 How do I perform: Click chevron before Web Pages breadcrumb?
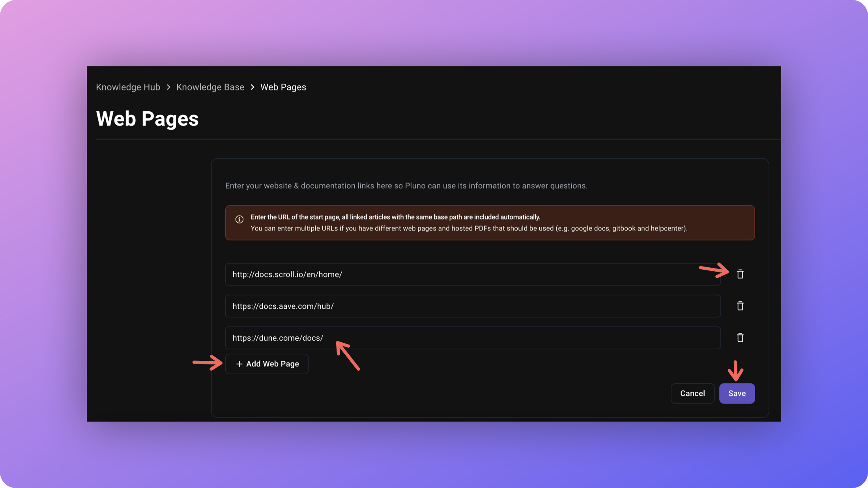pyautogui.click(x=253, y=87)
